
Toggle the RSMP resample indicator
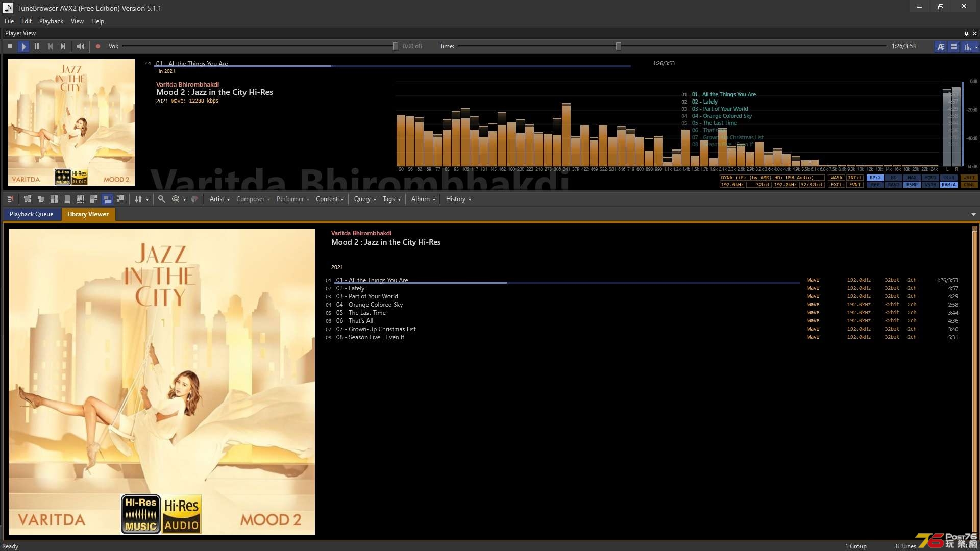click(912, 185)
